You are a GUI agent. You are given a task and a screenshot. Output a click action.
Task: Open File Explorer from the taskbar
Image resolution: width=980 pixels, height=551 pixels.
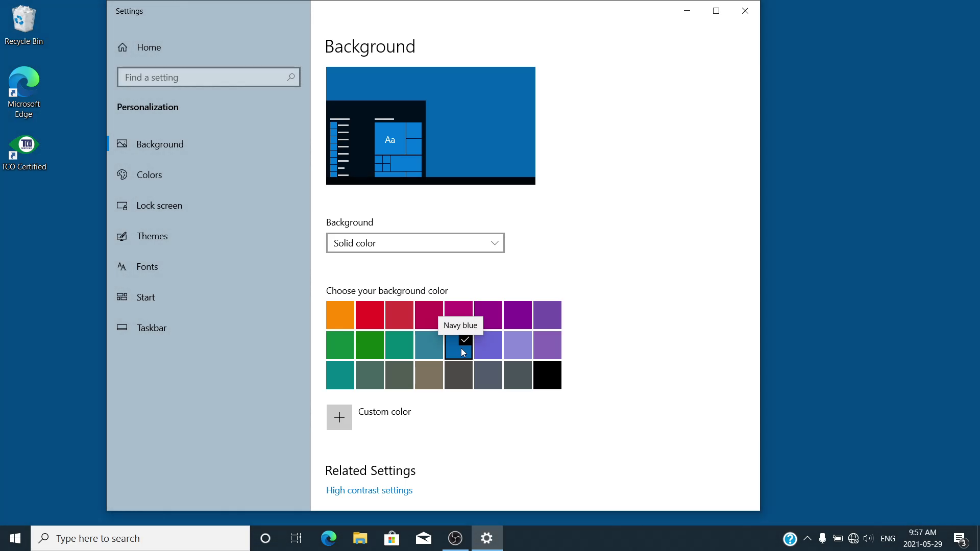(360, 538)
